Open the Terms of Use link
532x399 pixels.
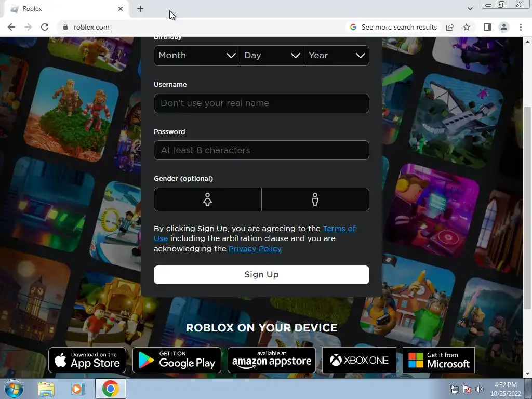click(x=339, y=229)
